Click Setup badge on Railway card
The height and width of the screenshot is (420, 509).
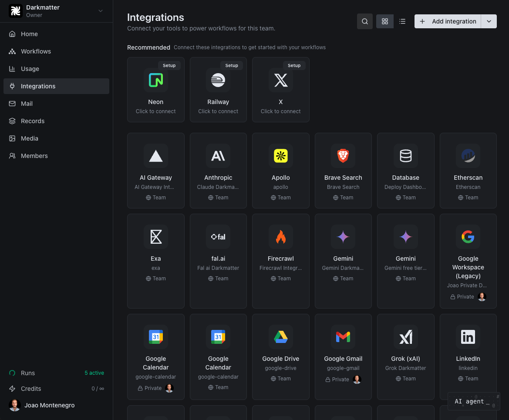(232, 65)
